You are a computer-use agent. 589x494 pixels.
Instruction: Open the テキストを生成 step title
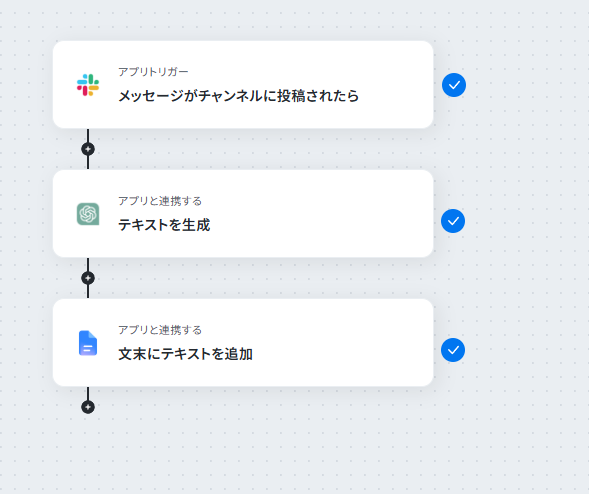click(x=164, y=225)
